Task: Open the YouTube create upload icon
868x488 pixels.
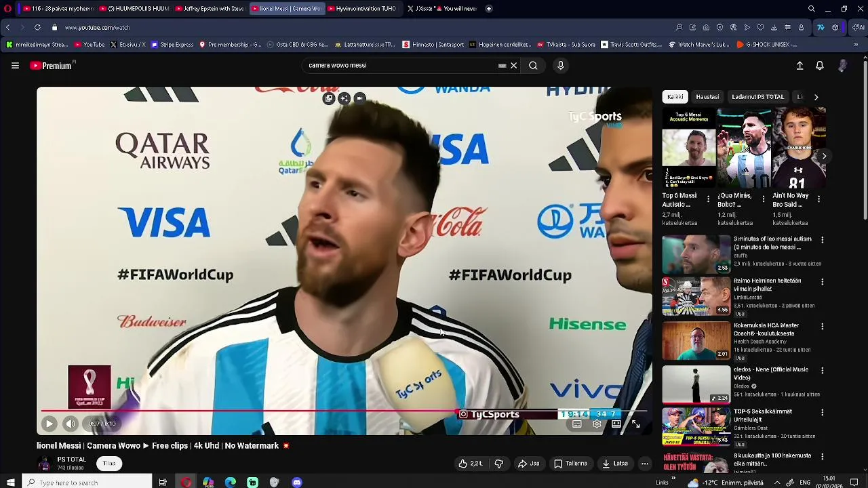Action: click(800, 66)
